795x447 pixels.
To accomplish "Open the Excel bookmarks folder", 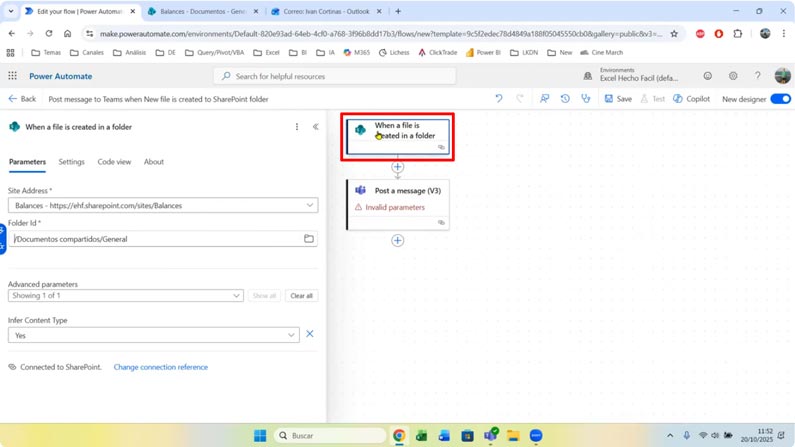I will point(267,52).
